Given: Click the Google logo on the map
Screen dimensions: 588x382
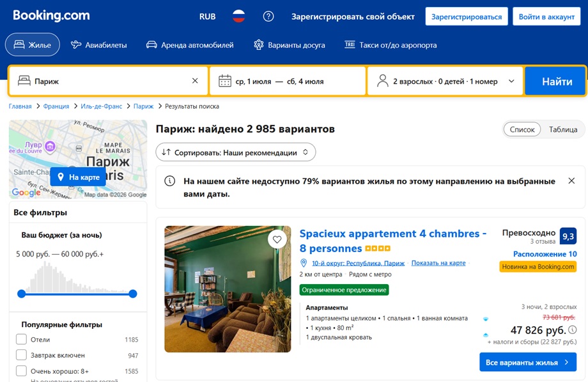Looking at the screenshot, I should click(26, 192).
